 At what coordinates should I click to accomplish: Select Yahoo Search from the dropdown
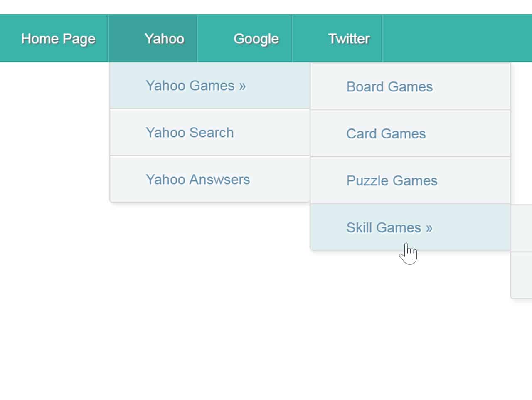(x=189, y=133)
